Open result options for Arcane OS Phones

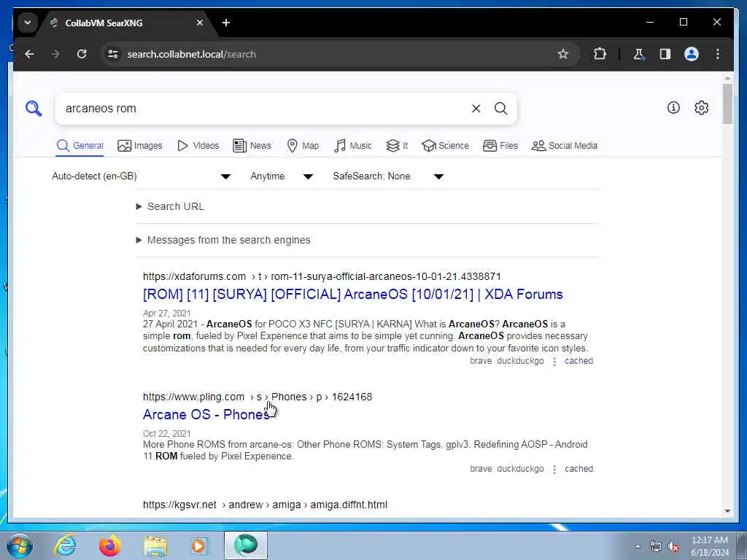click(554, 470)
